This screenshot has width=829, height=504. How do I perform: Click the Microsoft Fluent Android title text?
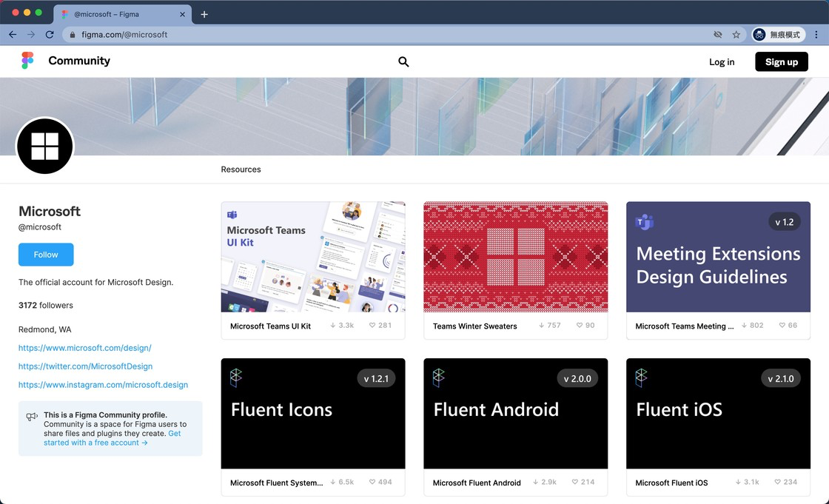pyautogui.click(x=477, y=483)
